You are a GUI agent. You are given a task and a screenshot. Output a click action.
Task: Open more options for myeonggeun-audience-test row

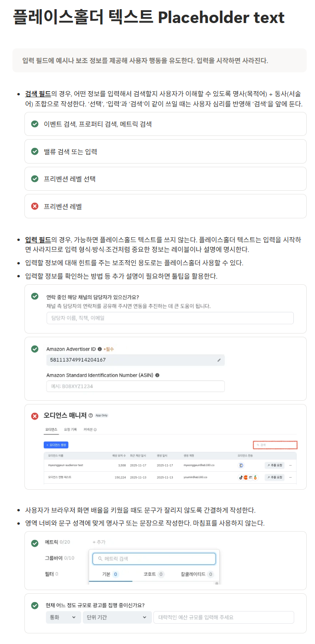pyautogui.click(x=290, y=465)
